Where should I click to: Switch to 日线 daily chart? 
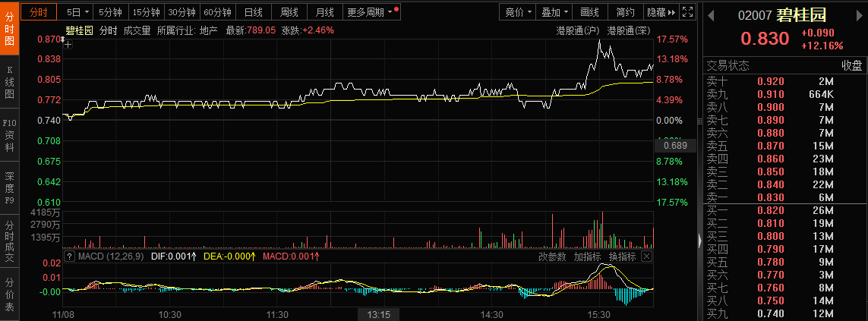point(253,12)
